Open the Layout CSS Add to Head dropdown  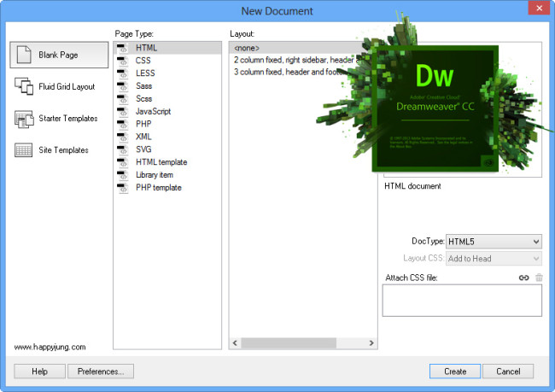(494, 259)
